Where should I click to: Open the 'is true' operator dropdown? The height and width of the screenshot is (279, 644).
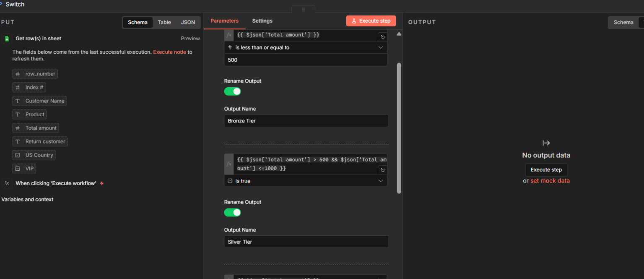coord(306,181)
